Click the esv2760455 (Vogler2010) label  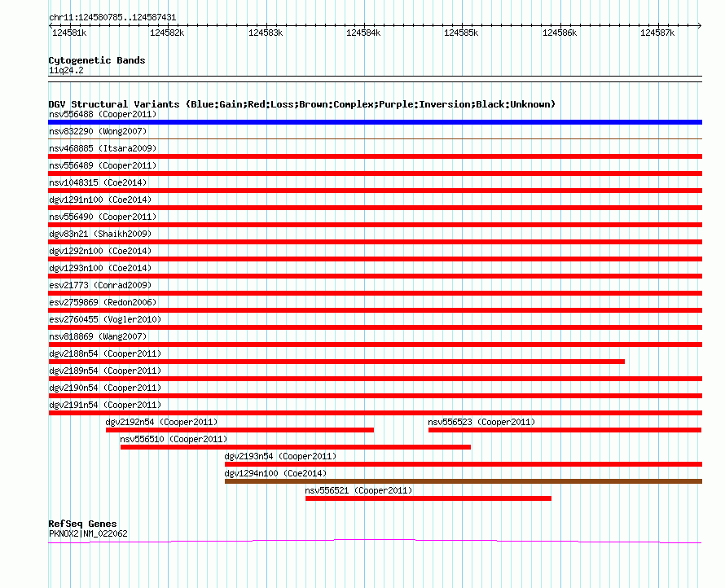(x=105, y=319)
